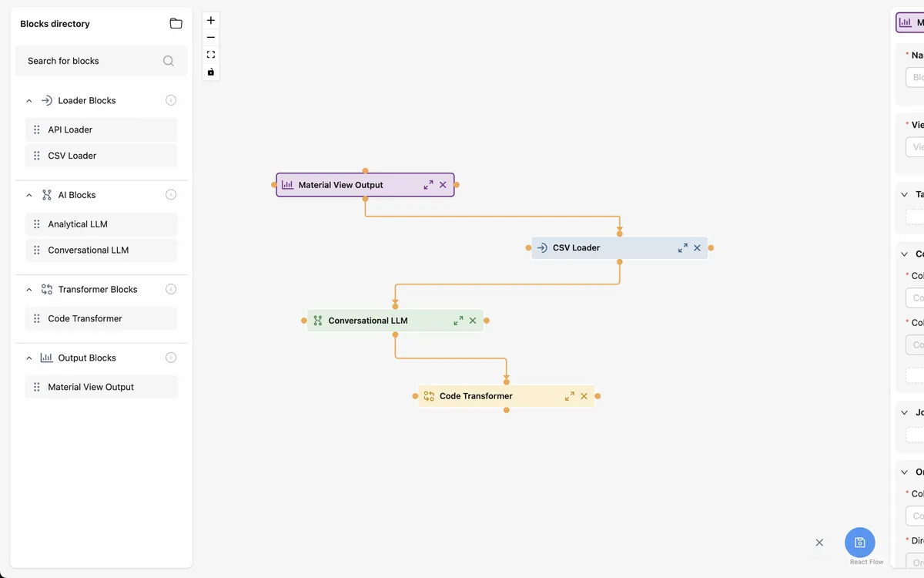924x578 pixels.
Task: Click the Conversational LLM left handle
Action: [304, 321]
